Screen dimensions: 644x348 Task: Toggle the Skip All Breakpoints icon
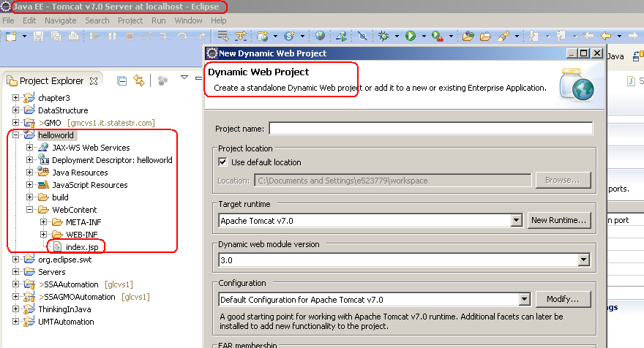point(362,36)
